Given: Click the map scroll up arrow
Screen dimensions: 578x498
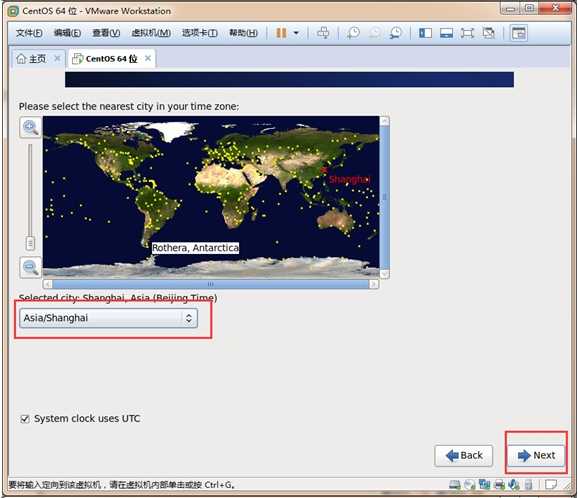Looking at the screenshot, I should 384,121.
